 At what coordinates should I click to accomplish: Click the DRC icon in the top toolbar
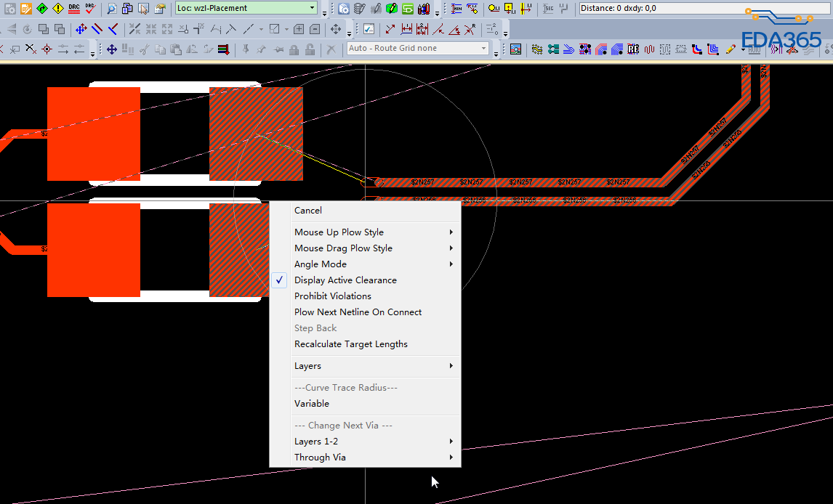pyautogui.click(x=73, y=9)
